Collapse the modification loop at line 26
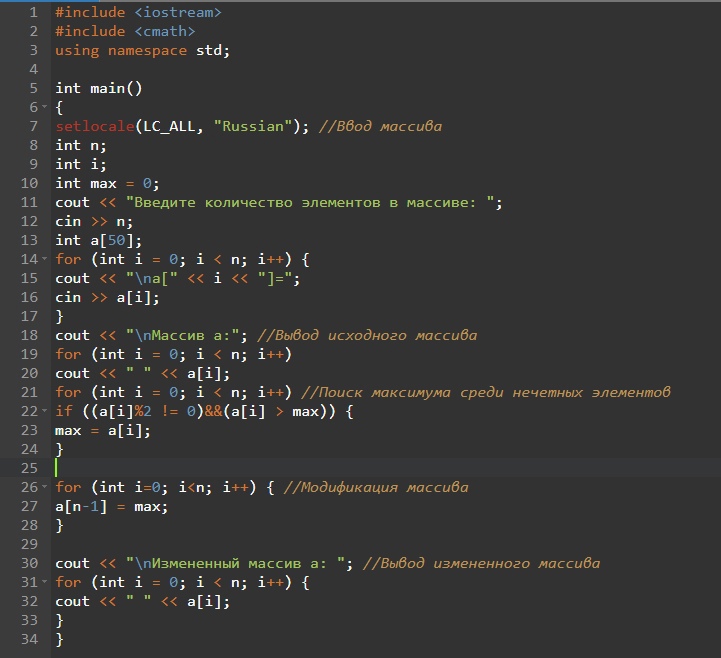Viewport: 721px width, 658px height. point(45,486)
